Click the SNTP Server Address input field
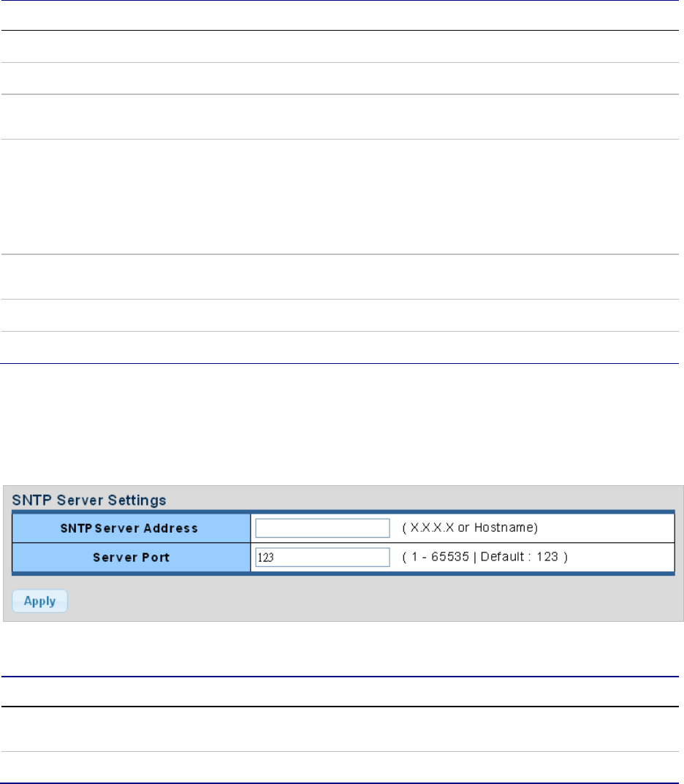The width and height of the screenshot is (684, 784). click(322, 528)
